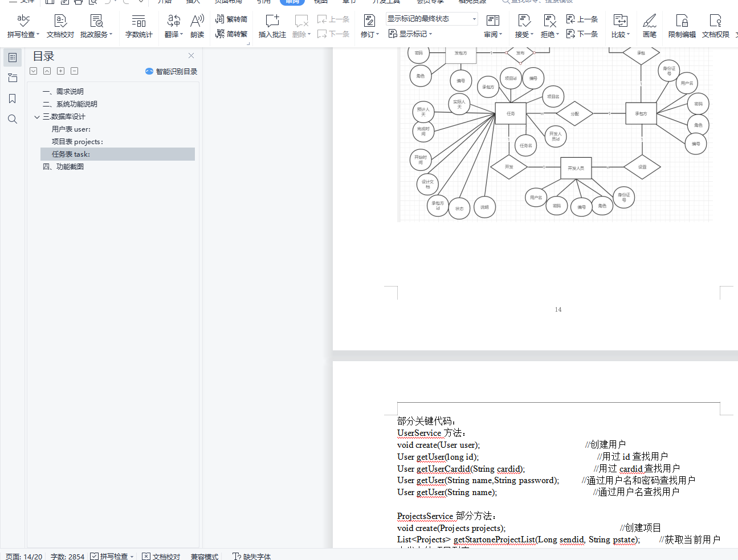The height and width of the screenshot is (560, 738).
Task: Open the Chinese conversion group dialog launcher
Action: pos(248,43)
